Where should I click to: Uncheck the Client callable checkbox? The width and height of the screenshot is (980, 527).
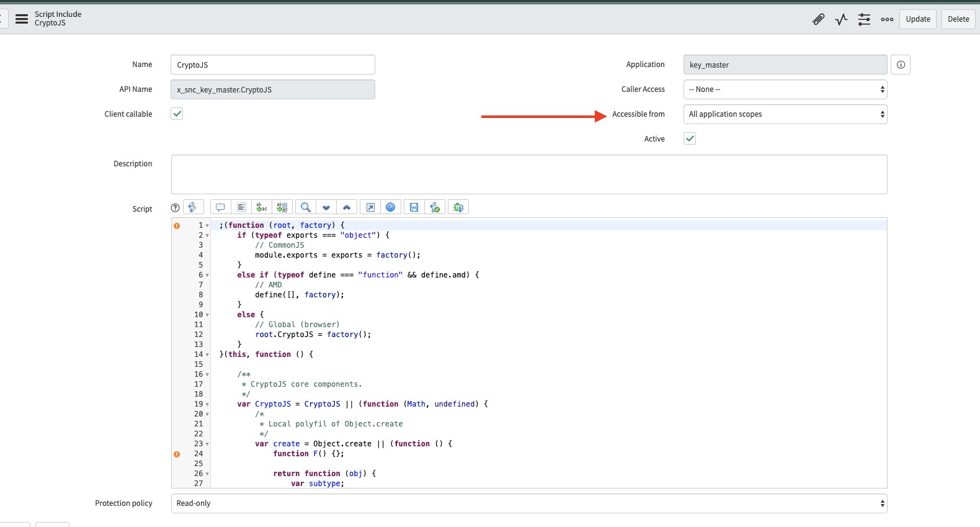click(x=177, y=114)
